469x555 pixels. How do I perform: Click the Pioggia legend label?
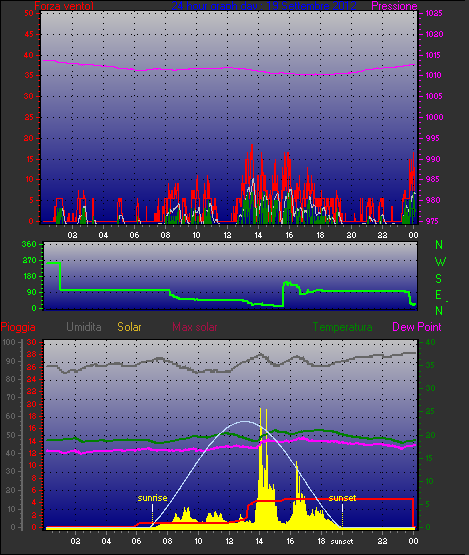18,327
